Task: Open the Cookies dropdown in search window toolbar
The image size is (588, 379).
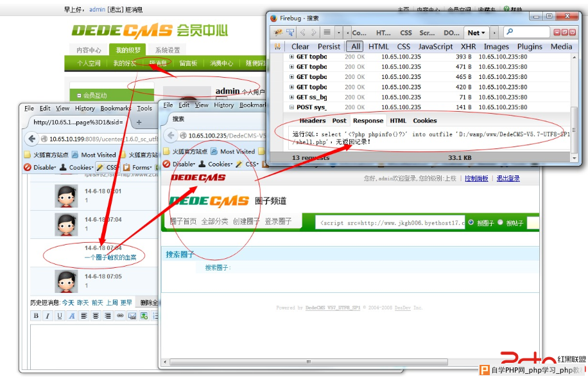Action: click(x=216, y=164)
